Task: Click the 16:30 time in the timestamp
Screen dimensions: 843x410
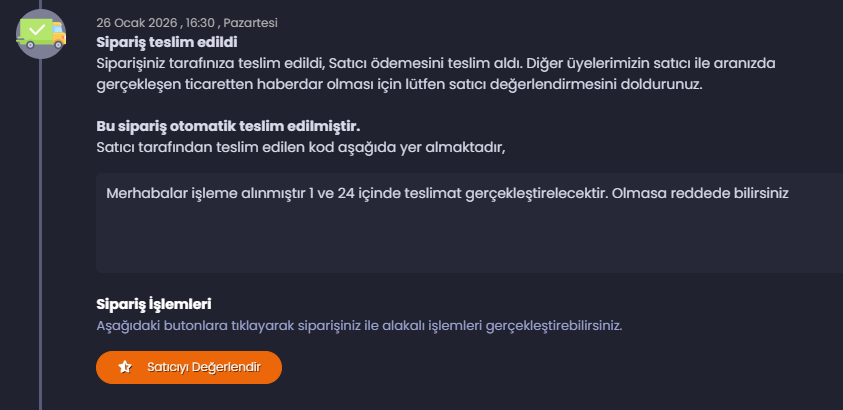Action: (201, 23)
